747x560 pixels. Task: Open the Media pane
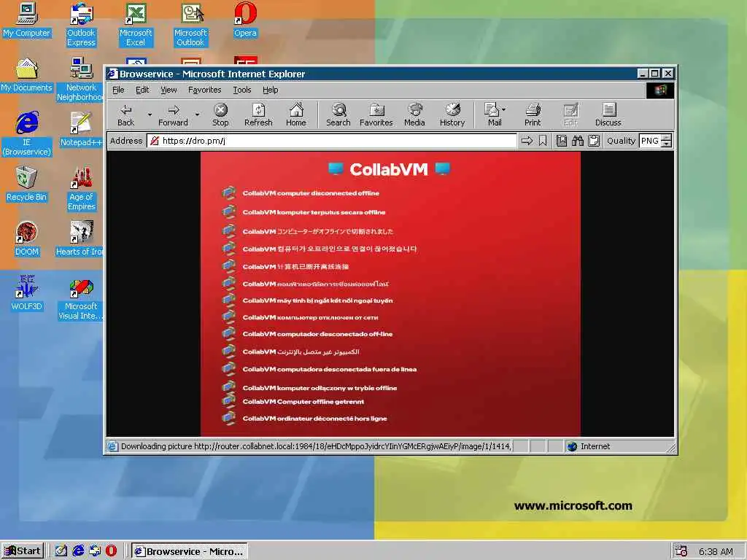click(x=414, y=115)
